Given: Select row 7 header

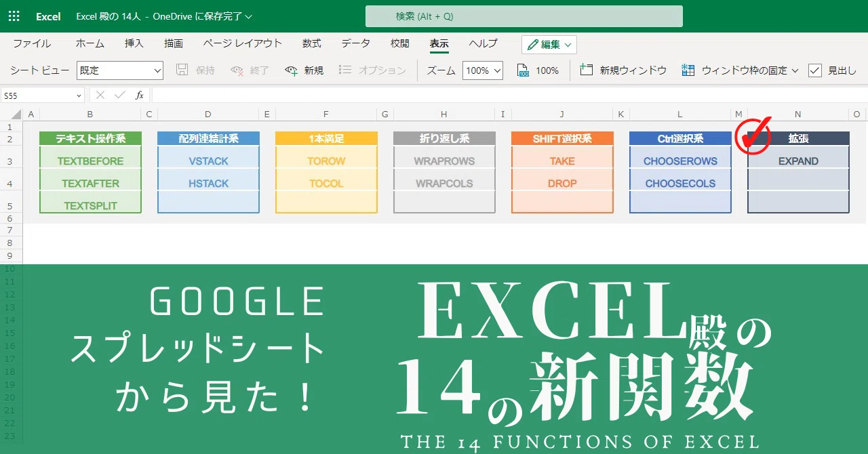Looking at the screenshot, I should click(x=10, y=231).
